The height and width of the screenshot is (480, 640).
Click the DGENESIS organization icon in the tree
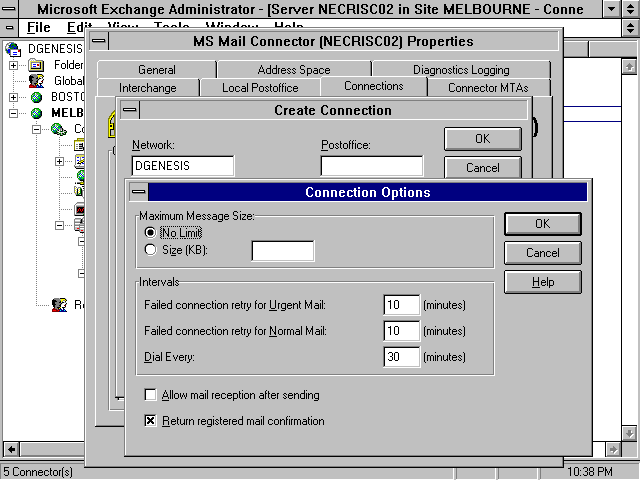pyautogui.click(x=13, y=49)
